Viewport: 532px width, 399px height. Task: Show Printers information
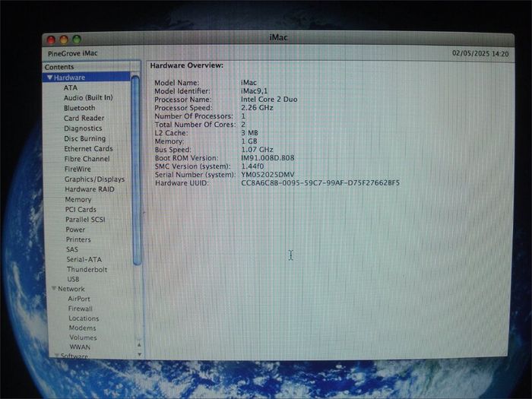[x=78, y=239]
